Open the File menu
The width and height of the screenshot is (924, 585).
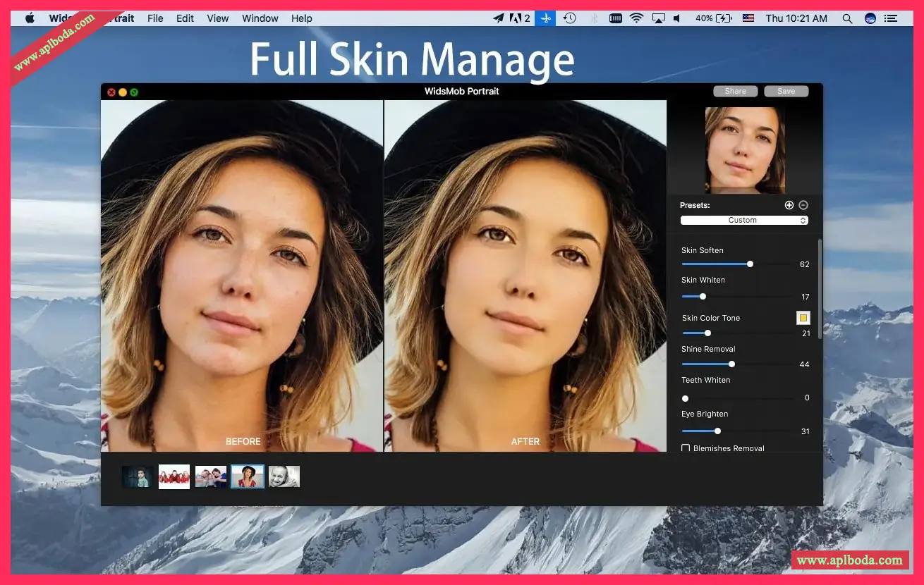pyautogui.click(x=155, y=18)
